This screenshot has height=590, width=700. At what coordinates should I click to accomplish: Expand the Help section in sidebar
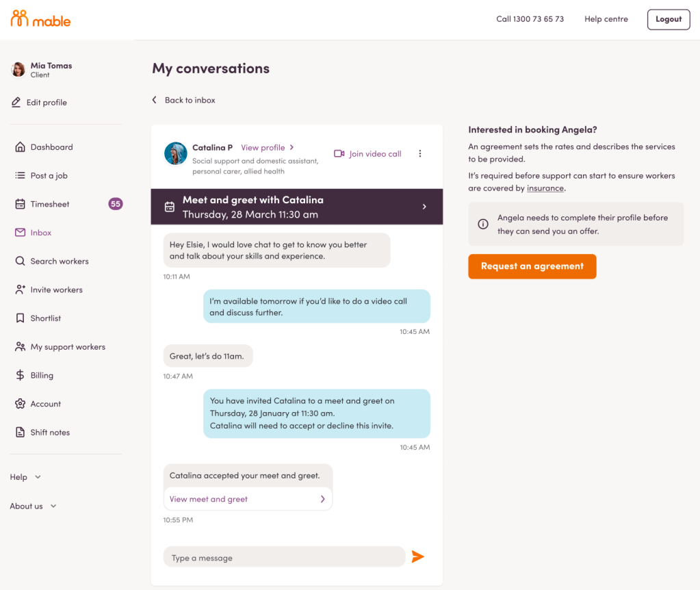(25, 477)
